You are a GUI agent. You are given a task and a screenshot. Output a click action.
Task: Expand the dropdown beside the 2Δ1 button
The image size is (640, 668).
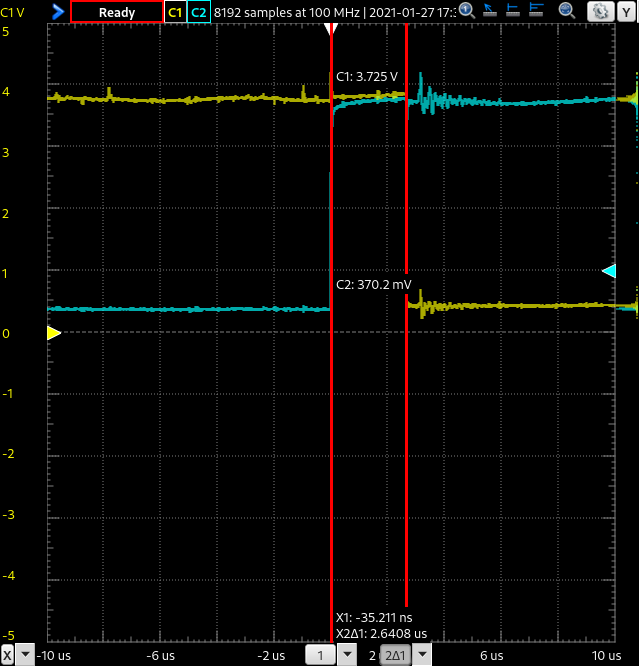pyautogui.click(x=423, y=656)
